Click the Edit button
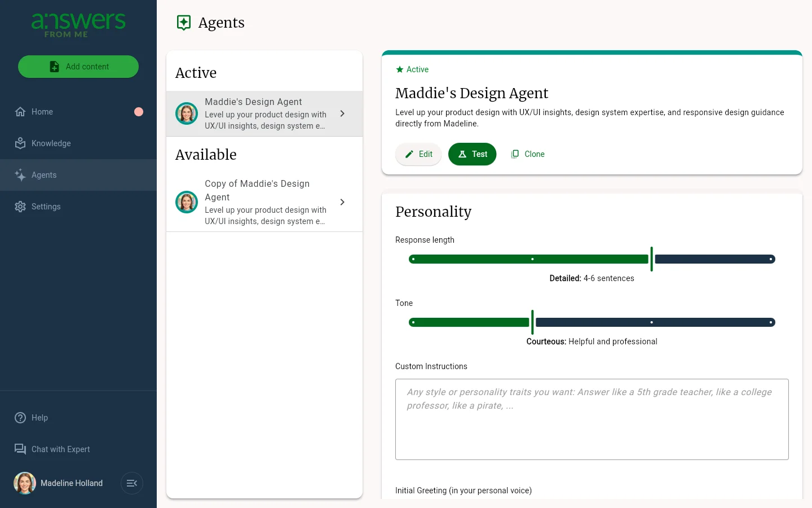 coord(418,154)
